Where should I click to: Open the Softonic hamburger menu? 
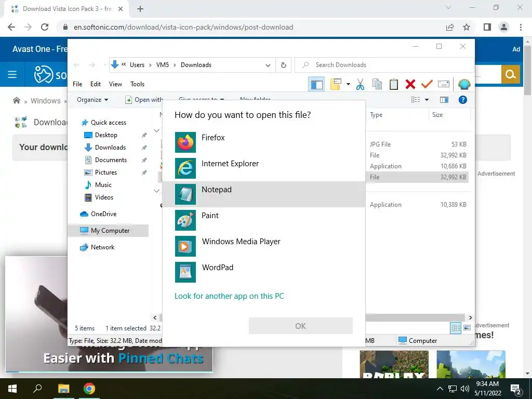[12, 74]
